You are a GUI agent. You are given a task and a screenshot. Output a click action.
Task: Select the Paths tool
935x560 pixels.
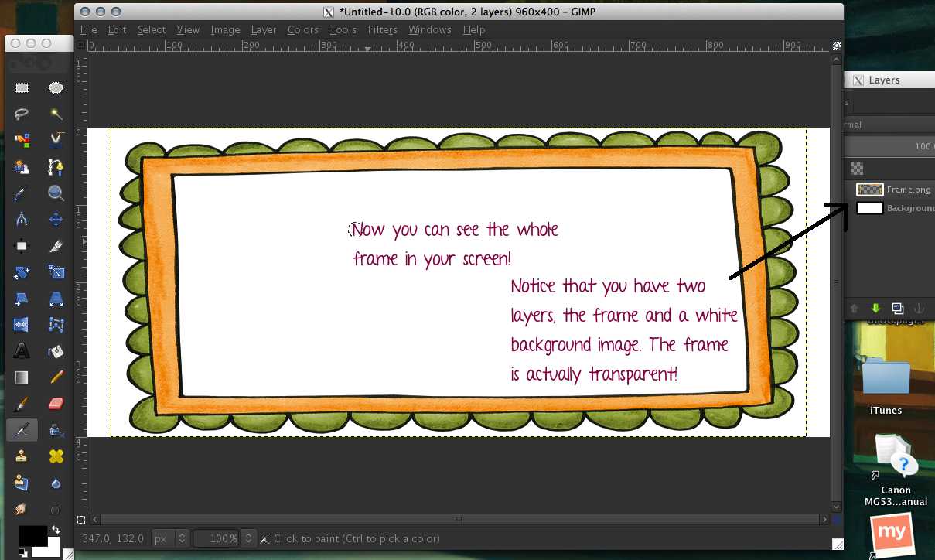56,167
